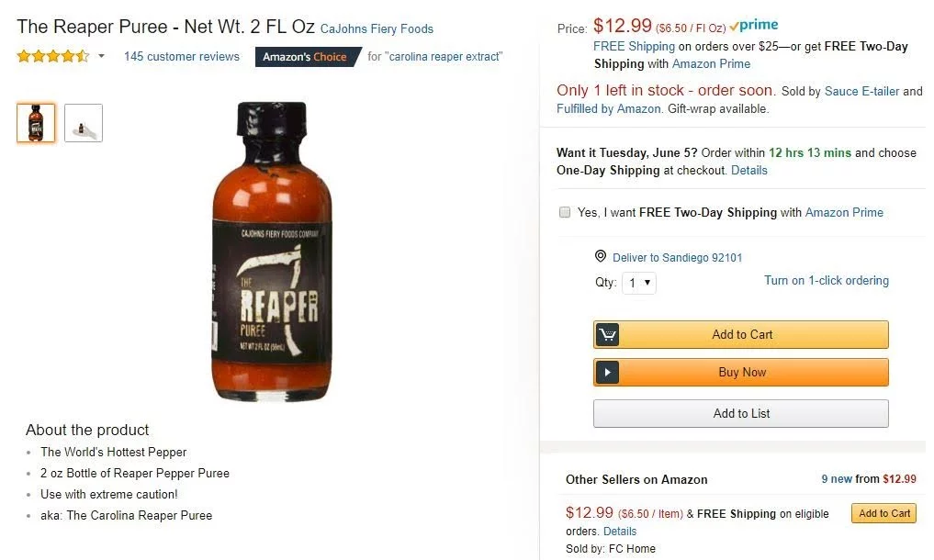Click the cart icon on Add to Cart
Screen dimensions: 934x560
pyautogui.click(x=607, y=335)
